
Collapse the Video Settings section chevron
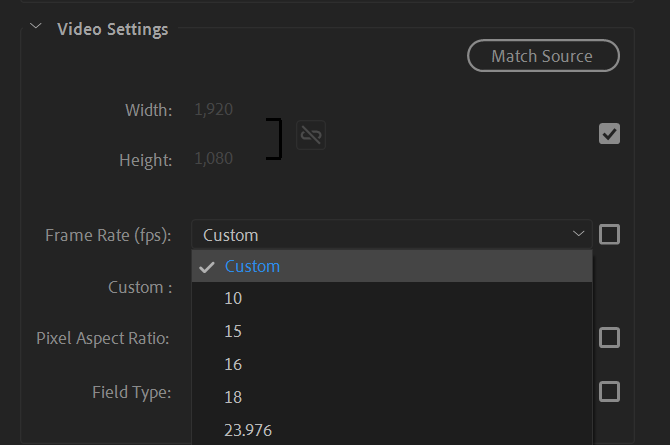(36, 28)
